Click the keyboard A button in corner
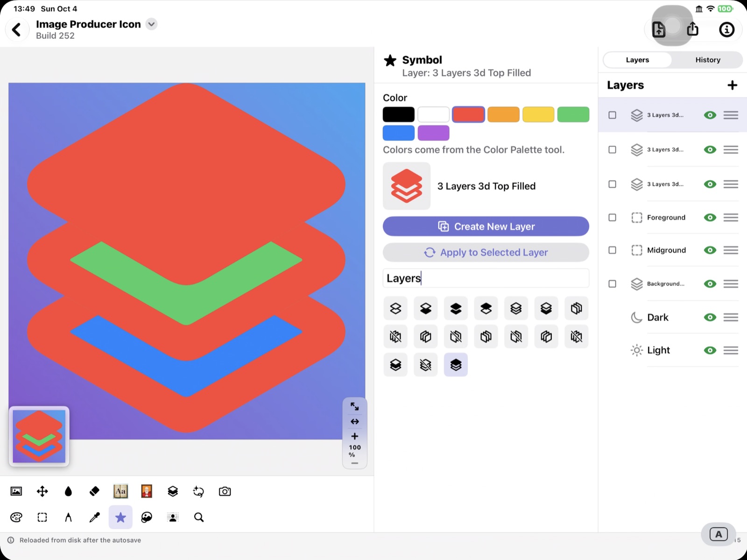 click(719, 534)
